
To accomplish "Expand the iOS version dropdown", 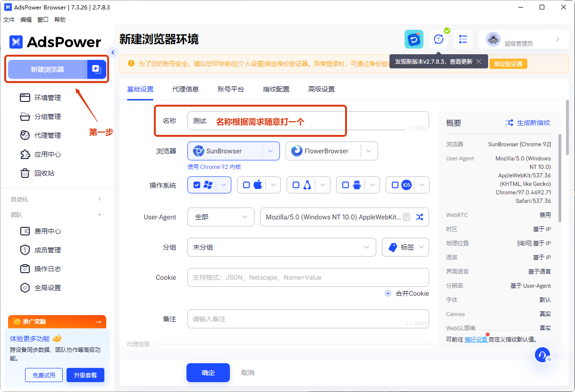I will 422,185.
